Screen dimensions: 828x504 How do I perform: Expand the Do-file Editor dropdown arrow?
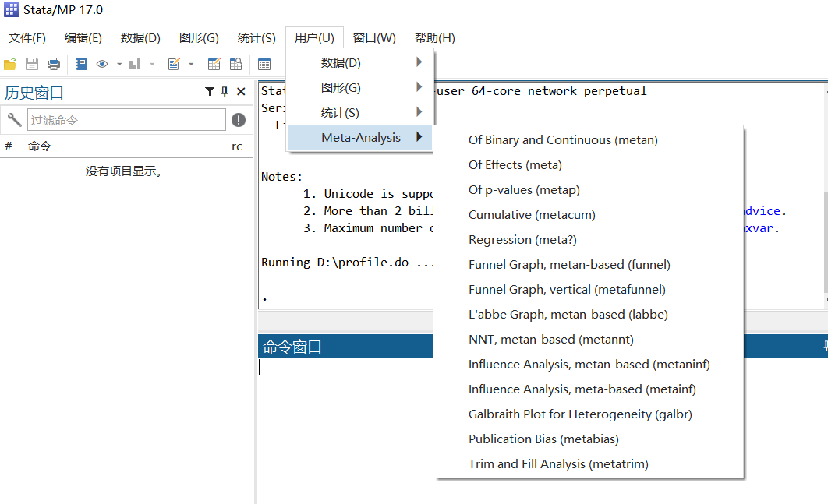tap(191, 65)
